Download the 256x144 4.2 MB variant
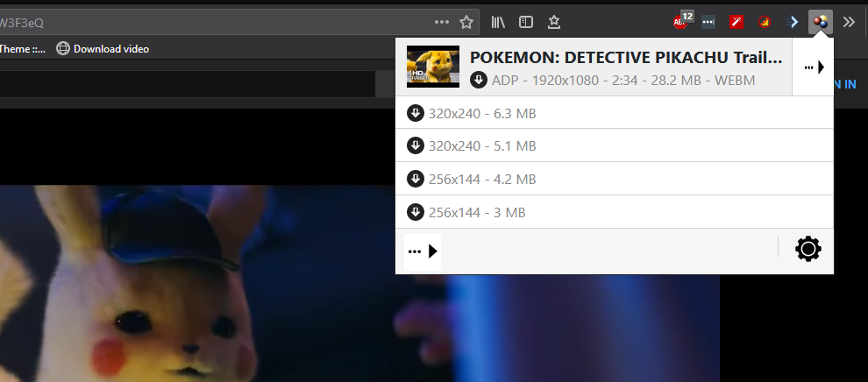This screenshot has height=382, width=868. click(x=416, y=179)
